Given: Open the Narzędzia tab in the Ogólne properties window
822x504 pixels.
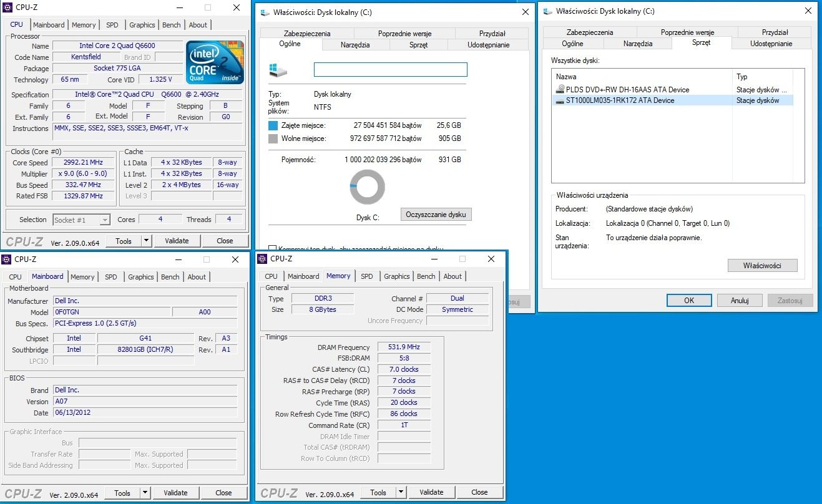Looking at the screenshot, I should pyautogui.click(x=355, y=45).
